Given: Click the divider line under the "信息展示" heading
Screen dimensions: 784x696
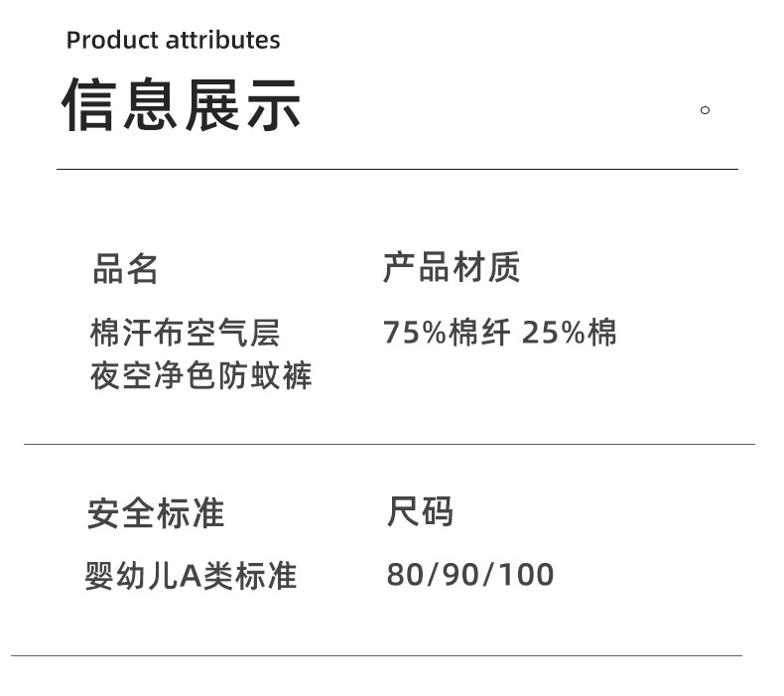Looking at the screenshot, I should pyautogui.click(x=397, y=170).
